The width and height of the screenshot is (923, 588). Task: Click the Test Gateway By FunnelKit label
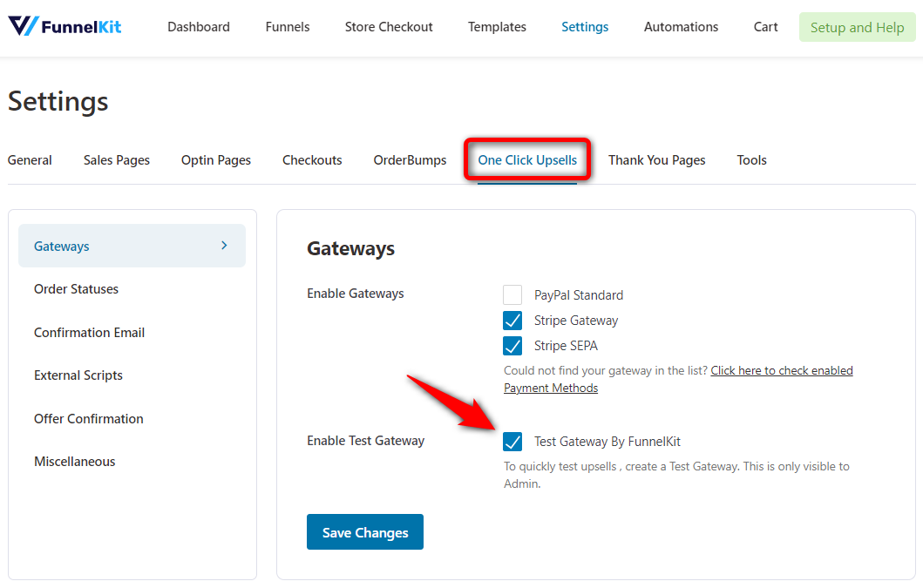coord(607,442)
